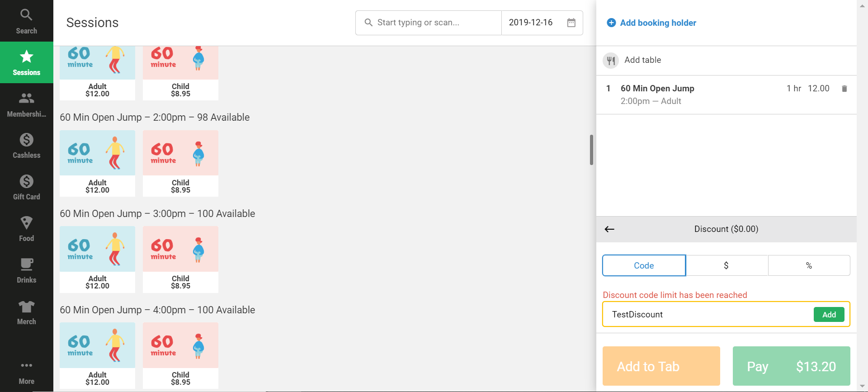Click the Pay $13.20 button
This screenshot has height=392, width=868.
point(791,366)
